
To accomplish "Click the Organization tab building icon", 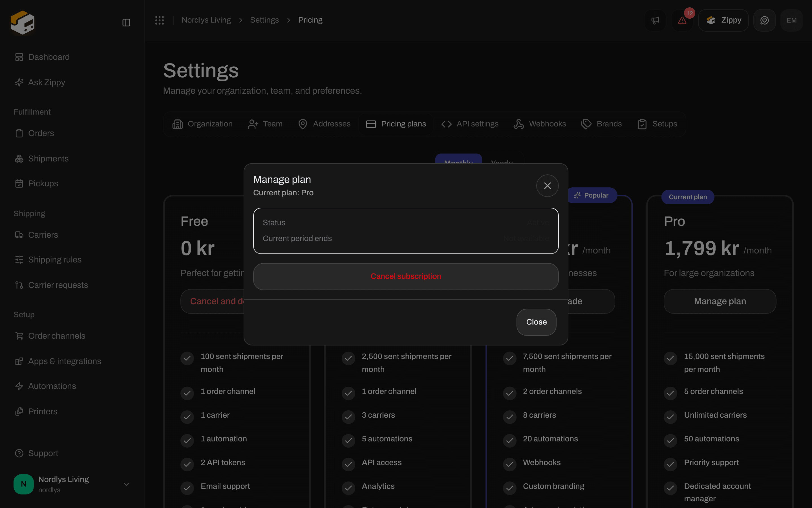I will point(178,124).
